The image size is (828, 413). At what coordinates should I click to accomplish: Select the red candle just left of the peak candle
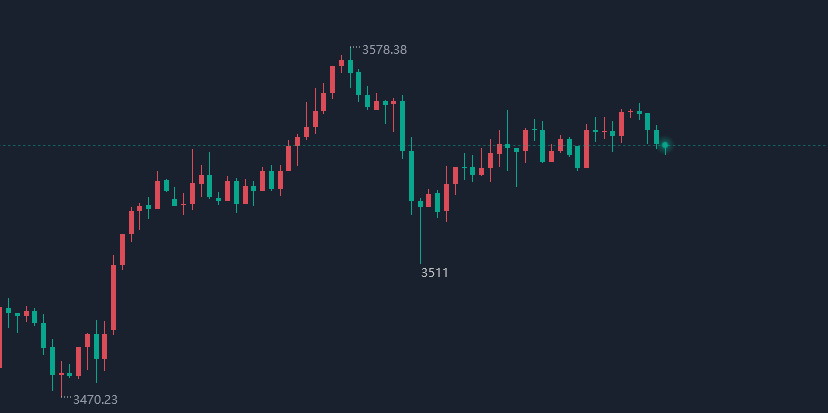tap(341, 63)
